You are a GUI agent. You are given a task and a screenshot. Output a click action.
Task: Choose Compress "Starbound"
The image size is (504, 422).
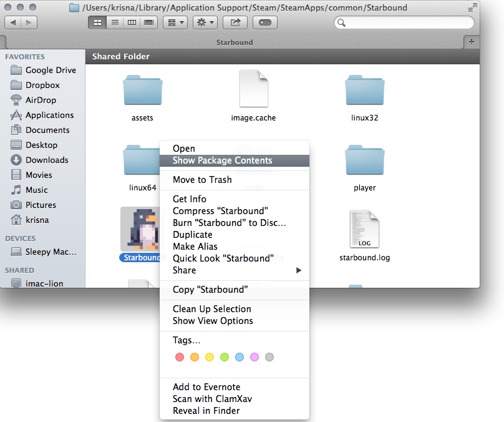coord(235,211)
